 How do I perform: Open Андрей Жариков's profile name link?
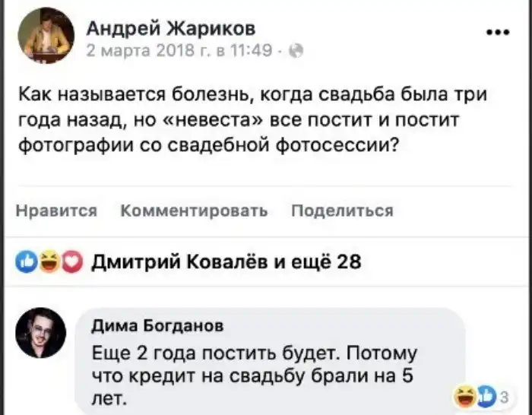[x=171, y=29]
